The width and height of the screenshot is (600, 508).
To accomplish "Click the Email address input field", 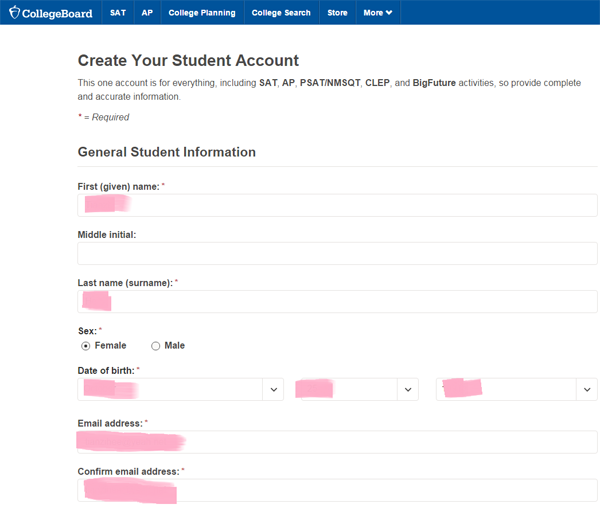I will pos(337,442).
